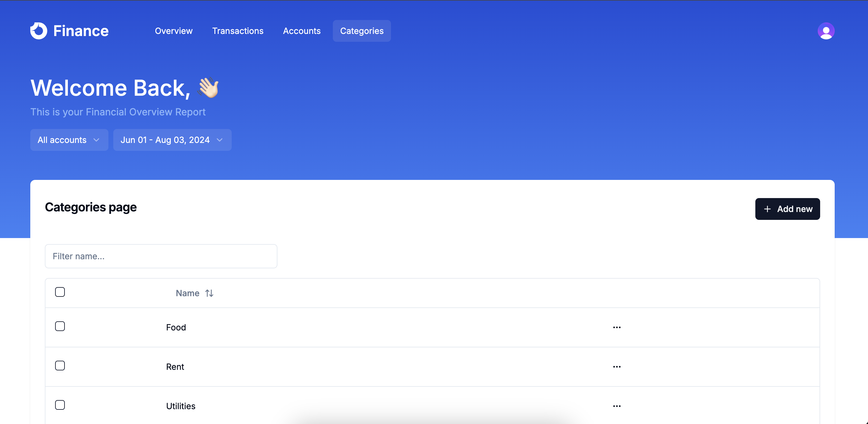Screen dimensions: 868x424
Task: Click the Filter name input field
Action: [x=161, y=256]
